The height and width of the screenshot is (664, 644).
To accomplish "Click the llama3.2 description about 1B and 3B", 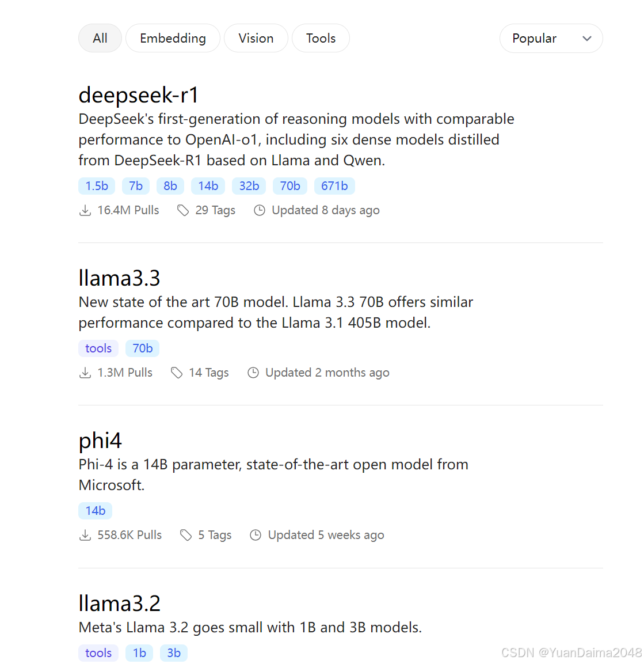I will (x=250, y=627).
